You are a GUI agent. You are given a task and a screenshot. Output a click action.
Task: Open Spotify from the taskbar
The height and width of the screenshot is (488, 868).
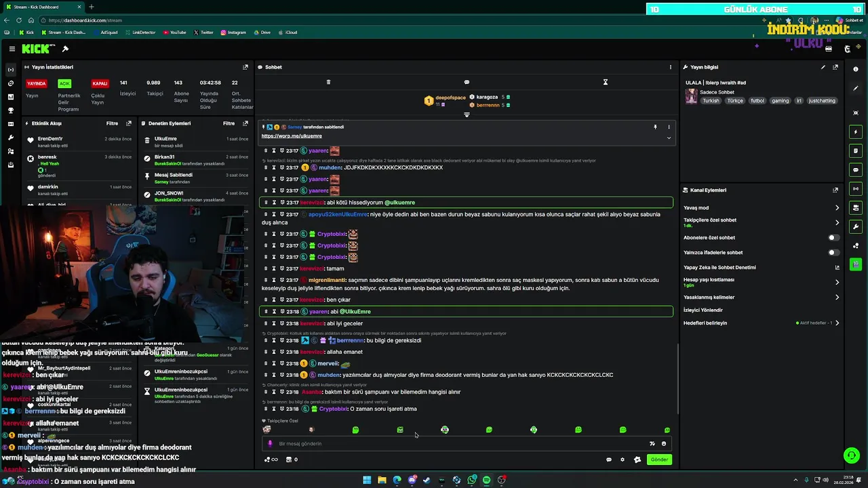[486, 480]
